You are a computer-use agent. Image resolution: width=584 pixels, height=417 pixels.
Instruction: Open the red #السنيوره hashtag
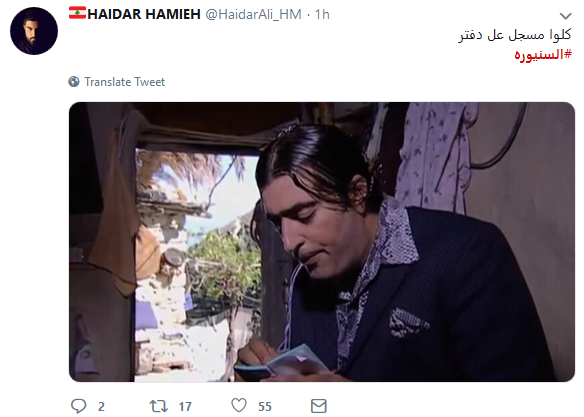pyautogui.click(x=543, y=55)
